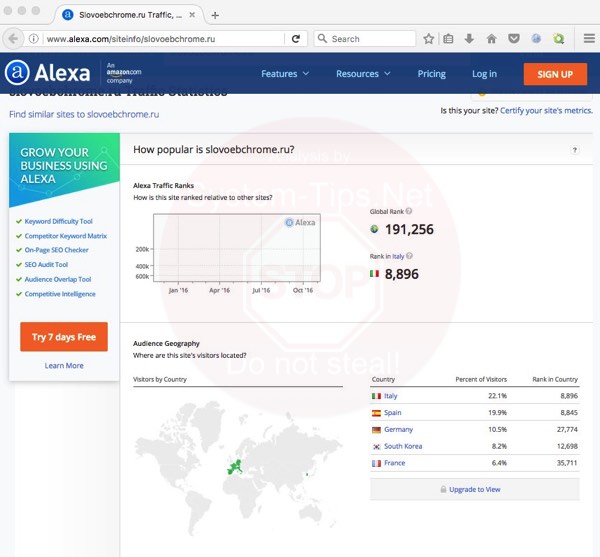Open the Pricing menu item
The image size is (600, 557).
coord(431,74)
